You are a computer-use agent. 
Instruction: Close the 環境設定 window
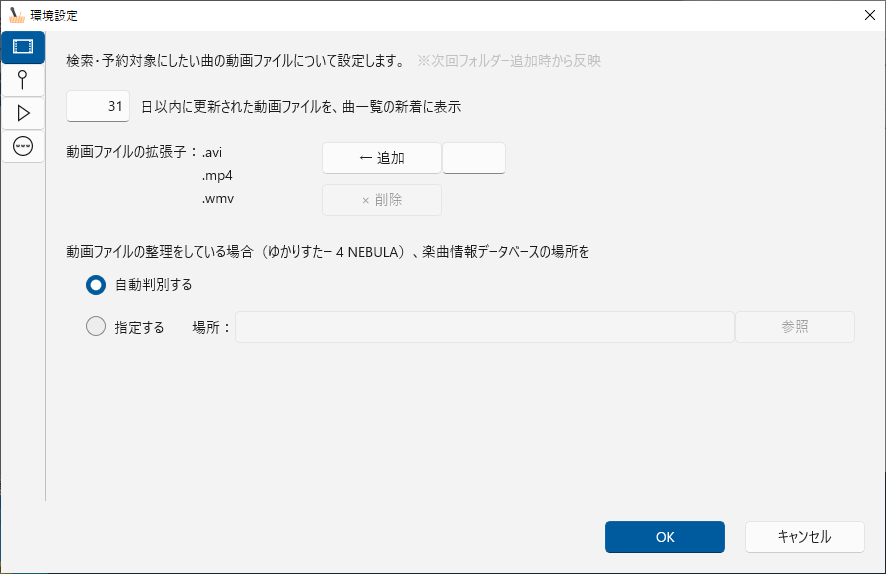click(870, 15)
